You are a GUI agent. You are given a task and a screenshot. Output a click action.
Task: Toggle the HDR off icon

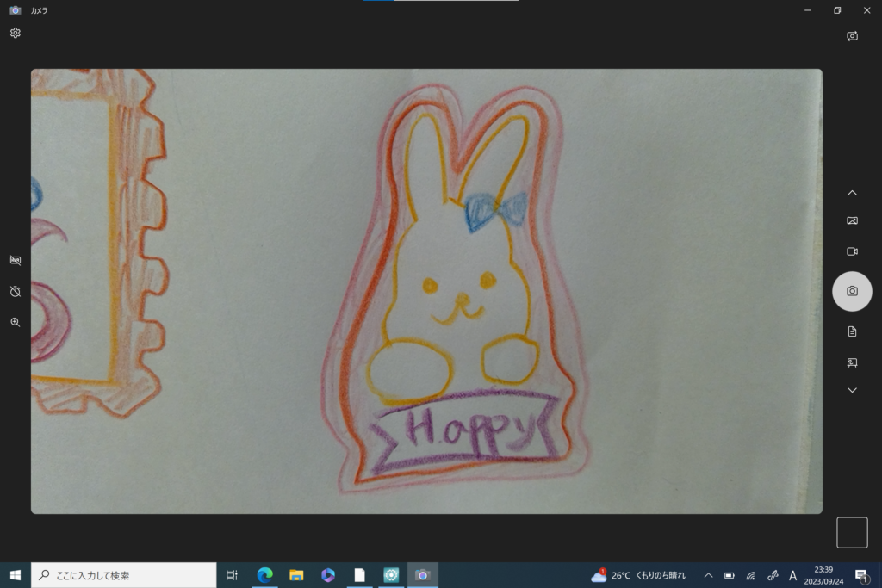16,260
